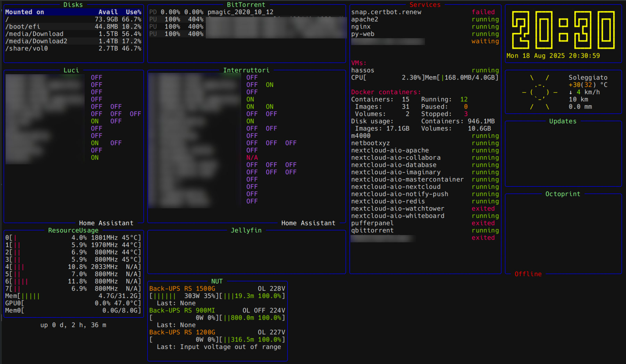Click the waiting service status
Viewport: 626px width, 364px height.
tap(485, 41)
